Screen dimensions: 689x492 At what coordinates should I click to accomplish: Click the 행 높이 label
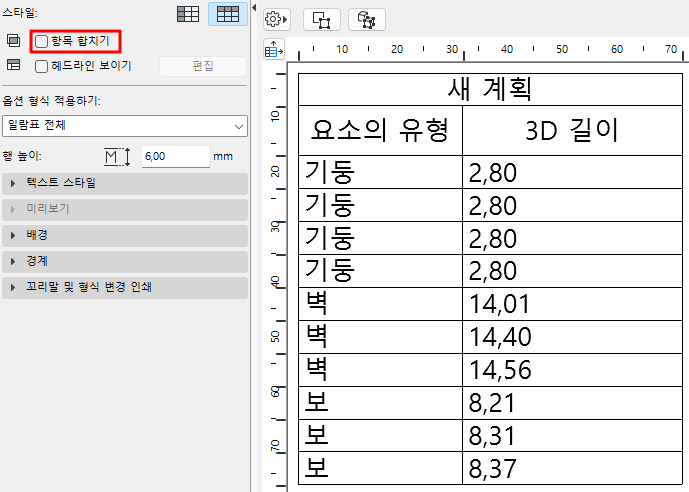click(22, 156)
